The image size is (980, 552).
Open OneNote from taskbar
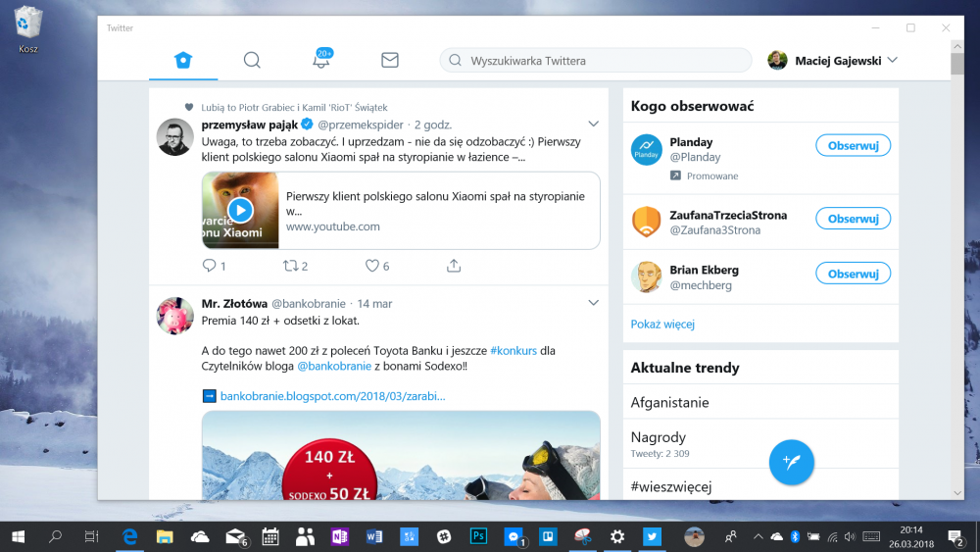pyautogui.click(x=339, y=536)
